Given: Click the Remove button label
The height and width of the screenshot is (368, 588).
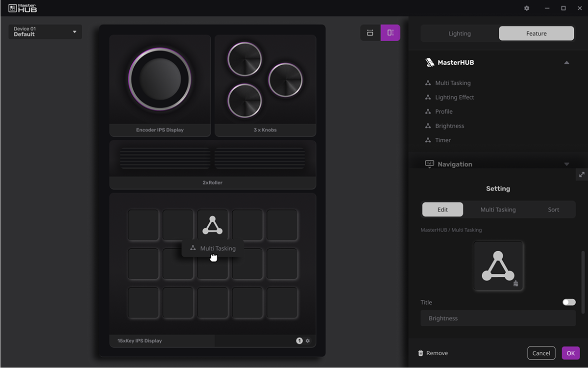Looking at the screenshot, I should point(437,353).
